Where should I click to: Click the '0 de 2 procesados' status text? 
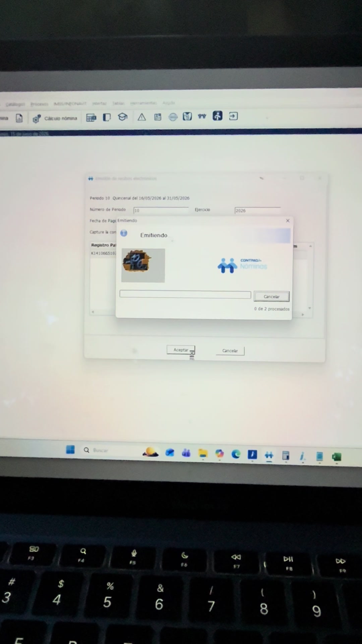pos(271,309)
